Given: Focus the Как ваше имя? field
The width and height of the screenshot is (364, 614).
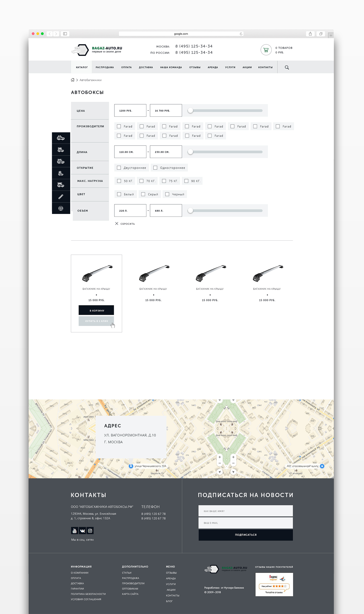Looking at the screenshot, I should (246, 511).
